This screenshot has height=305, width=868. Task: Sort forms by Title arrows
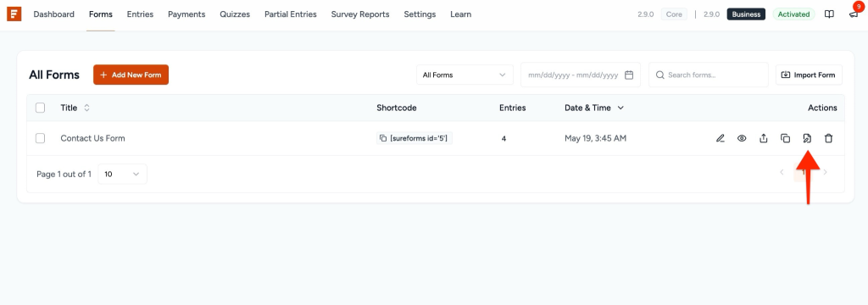point(86,108)
